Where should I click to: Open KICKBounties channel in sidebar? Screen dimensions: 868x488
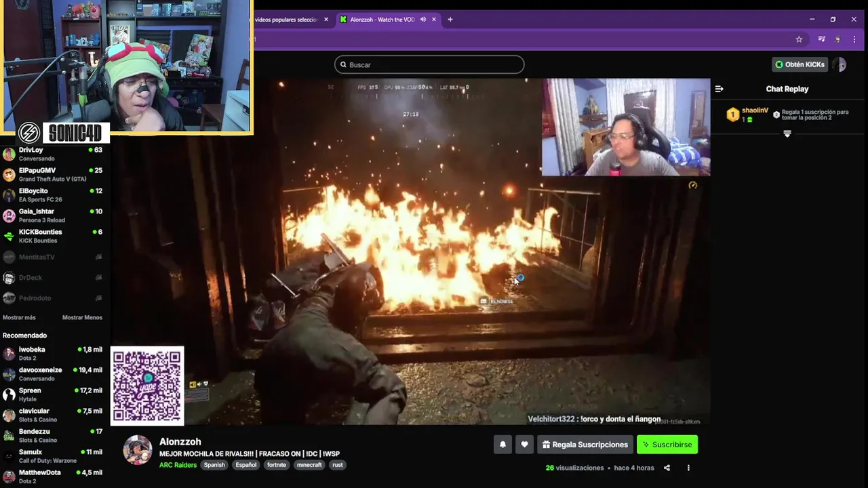point(54,236)
